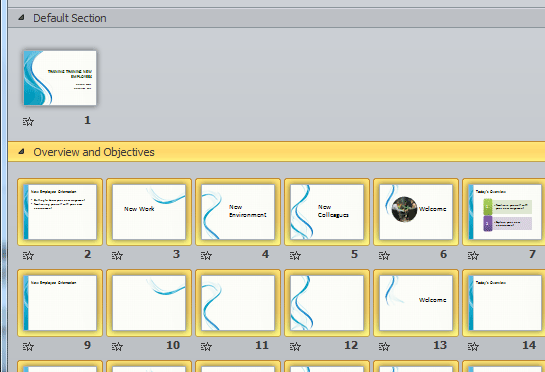Viewport: 545px width, 372px height.
Task: Click the animation star icon under slide 3
Action: [117, 256]
